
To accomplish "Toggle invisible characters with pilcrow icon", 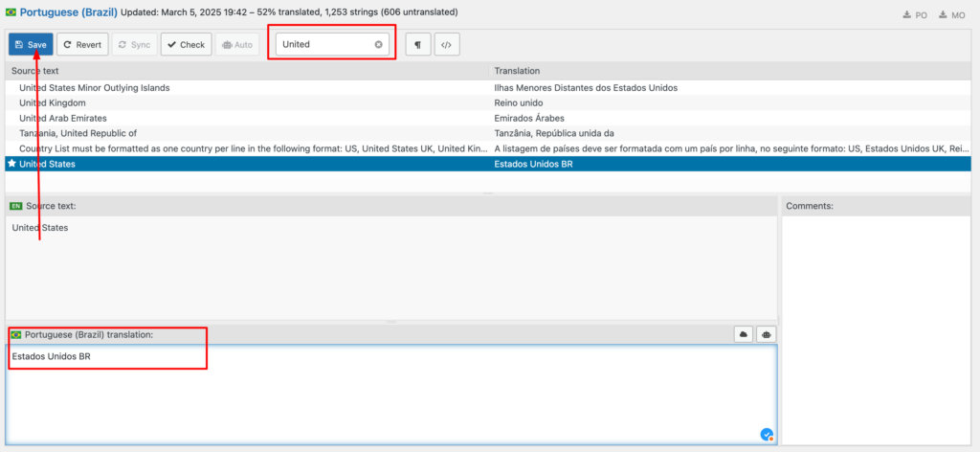I will click(x=417, y=44).
